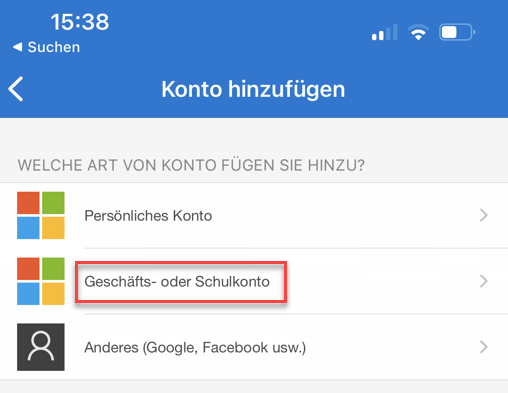Image resolution: width=508 pixels, height=393 pixels.
Task: Open the Persönliches Konto row chevron
Action: [484, 215]
